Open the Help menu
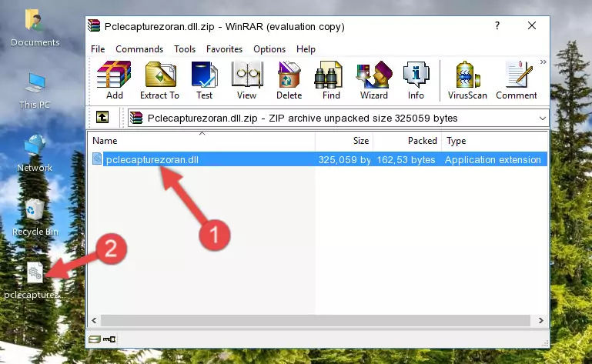The height and width of the screenshot is (364, 592). tap(306, 49)
